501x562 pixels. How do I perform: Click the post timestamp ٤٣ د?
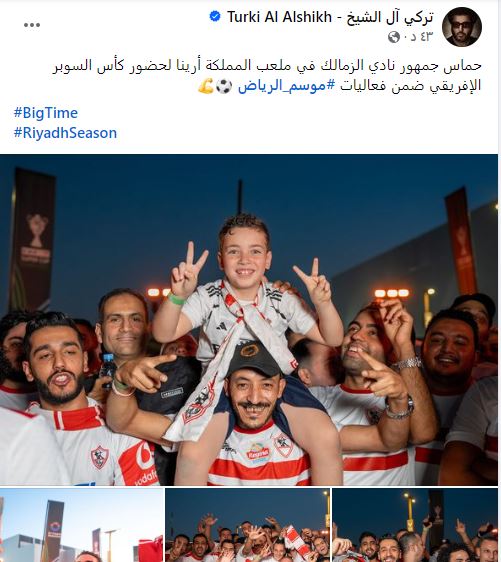(x=418, y=37)
